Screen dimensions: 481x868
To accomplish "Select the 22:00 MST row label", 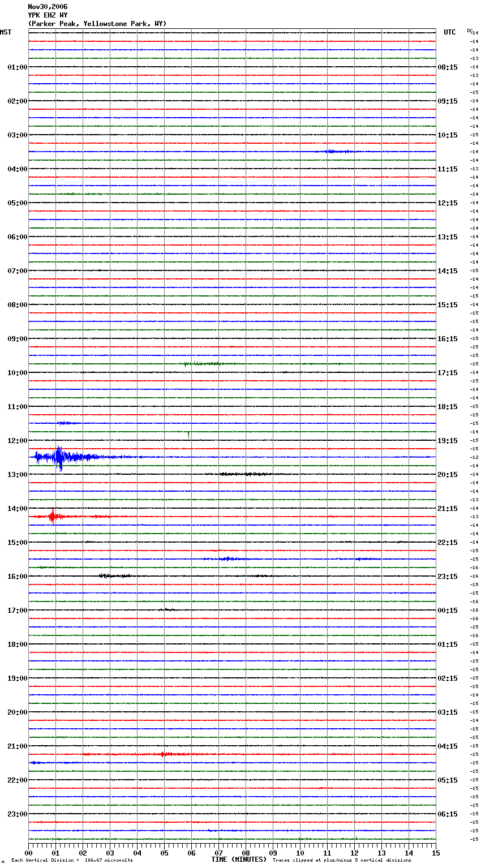I will click(18, 780).
